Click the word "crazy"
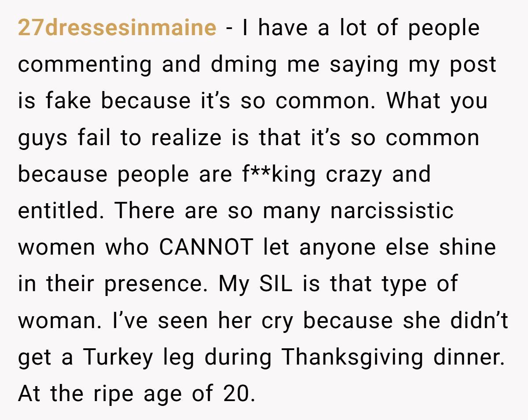The height and width of the screenshot is (420, 528). coord(354,175)
